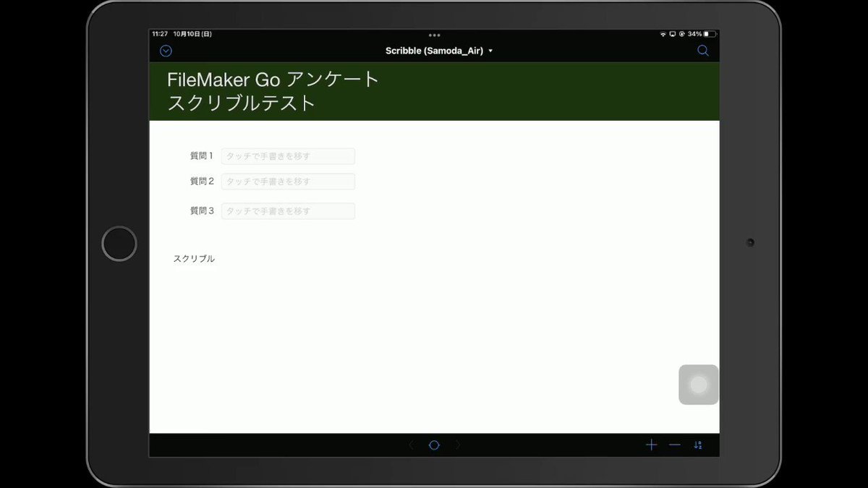Click the FileMaker Go アンケート header title
The height and width of the screenshot is (488, 868).
click(273, 80)
